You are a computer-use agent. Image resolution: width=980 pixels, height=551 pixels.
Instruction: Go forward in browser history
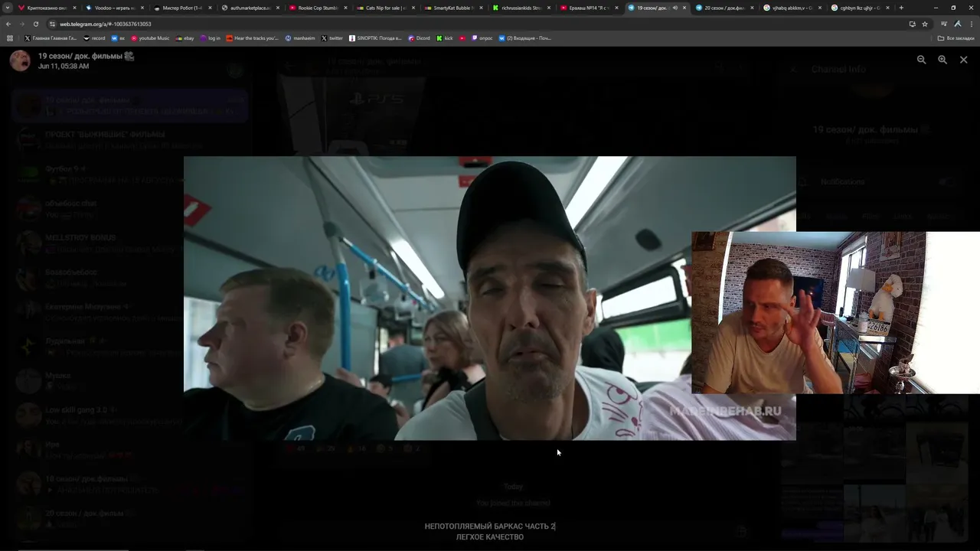coord(22,24)
